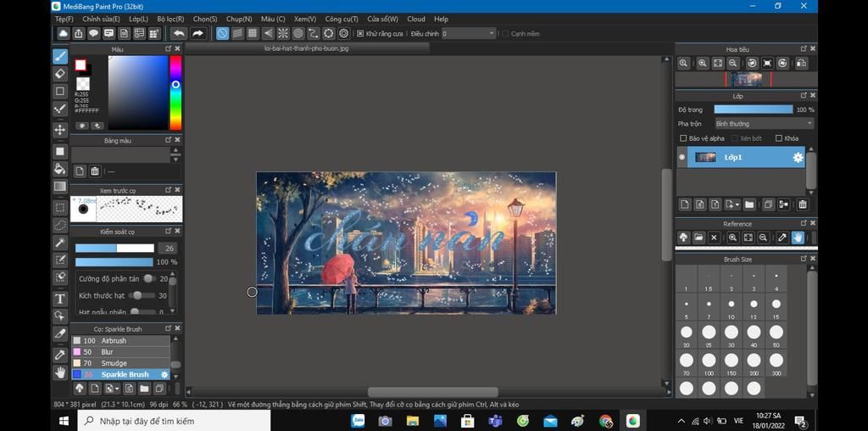Toggle visibility of Lớp1 layer
The height and width of the screenshot is (431, 868).
pos(682,157)
